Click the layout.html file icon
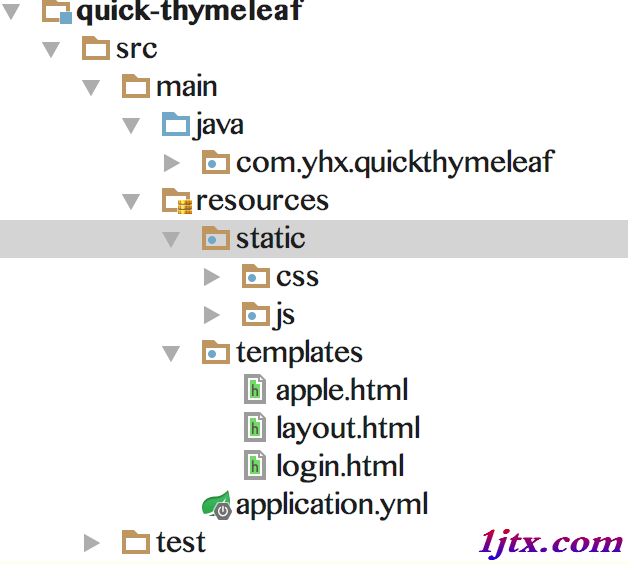Viewport: 628px width, 564px height. tap(255, 427)
